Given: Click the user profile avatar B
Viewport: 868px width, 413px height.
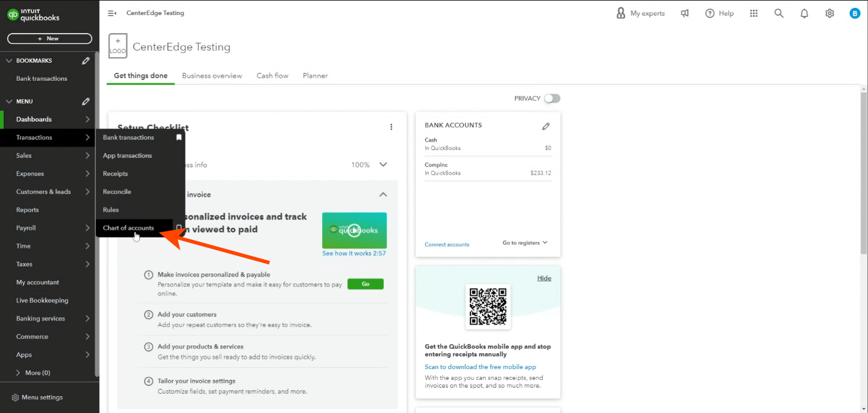Looking at the screenshot, I should (x=855, y=13).
